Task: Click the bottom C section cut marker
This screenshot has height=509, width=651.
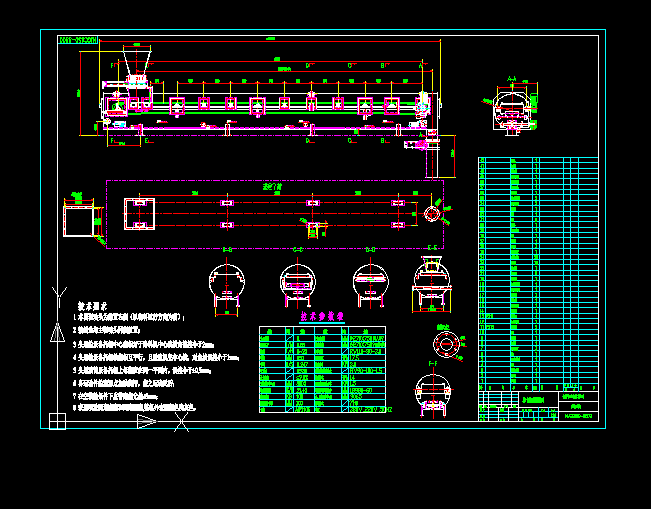Action: (x=352, y=141)
